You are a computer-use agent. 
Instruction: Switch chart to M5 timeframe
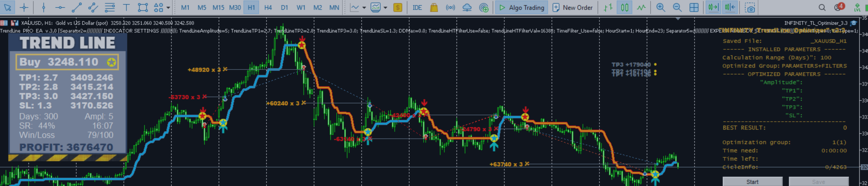(202, 8)
